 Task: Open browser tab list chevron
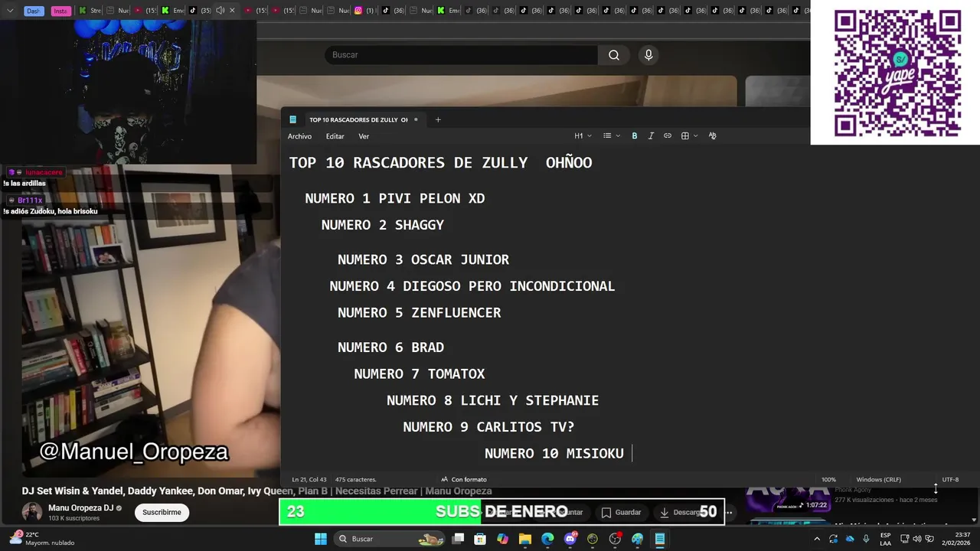tap(10, 11)
